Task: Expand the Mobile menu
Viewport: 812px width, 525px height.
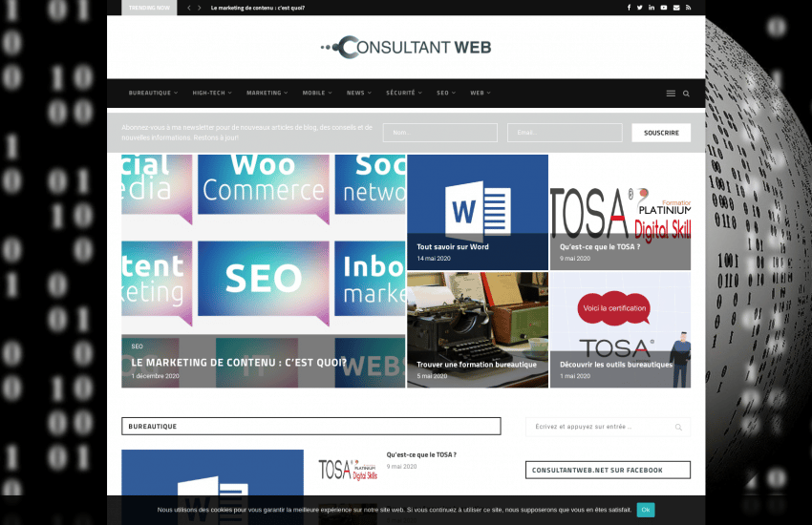Action: 317,94
